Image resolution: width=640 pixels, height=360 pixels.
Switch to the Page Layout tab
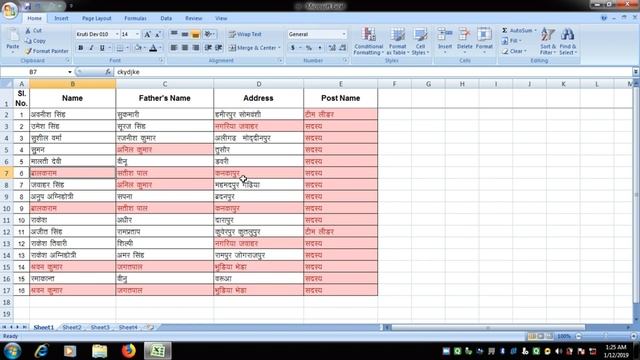[96, 18]
